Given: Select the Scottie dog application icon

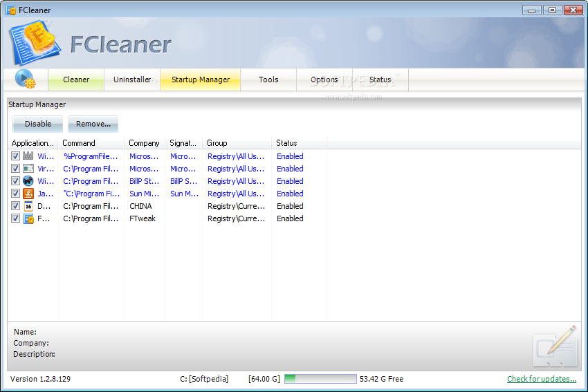Looking at the screenshot, I should pyautogui.click(x=28, y=181).
